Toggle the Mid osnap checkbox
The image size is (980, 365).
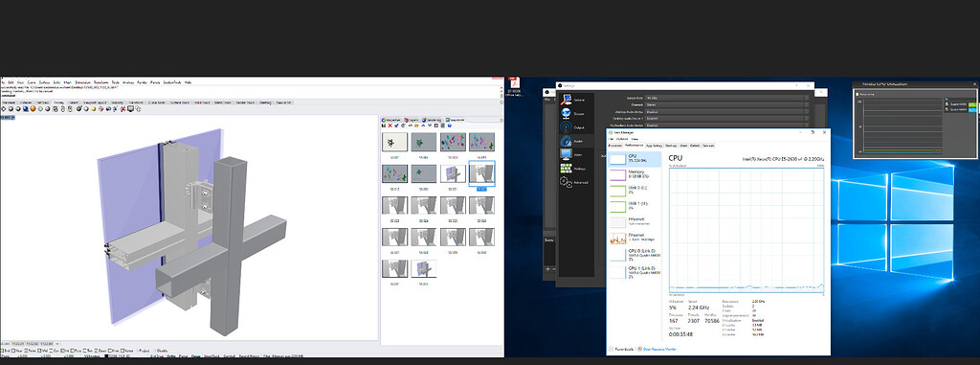pyautogui.click(x=39, y=351)
